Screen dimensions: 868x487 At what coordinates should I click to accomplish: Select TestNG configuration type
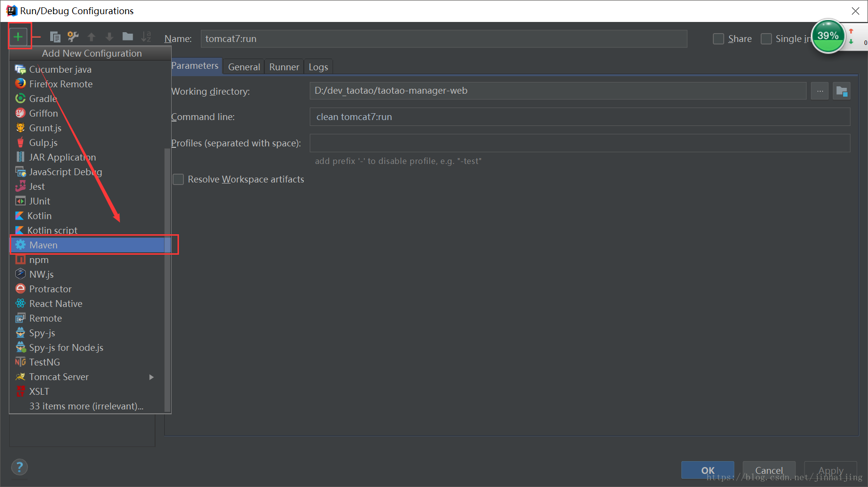(88, 362)
